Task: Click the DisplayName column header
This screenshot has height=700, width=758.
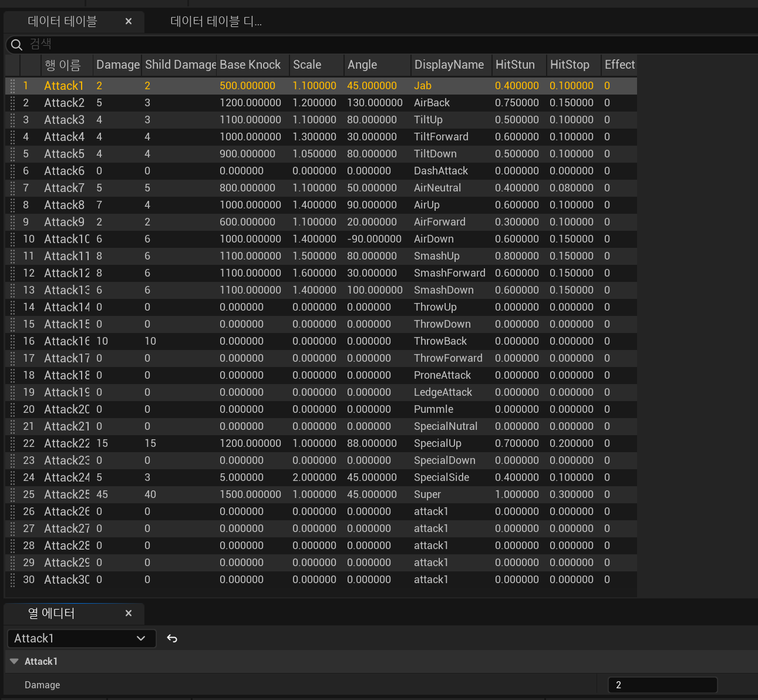Action: click(x=451, y=65)
